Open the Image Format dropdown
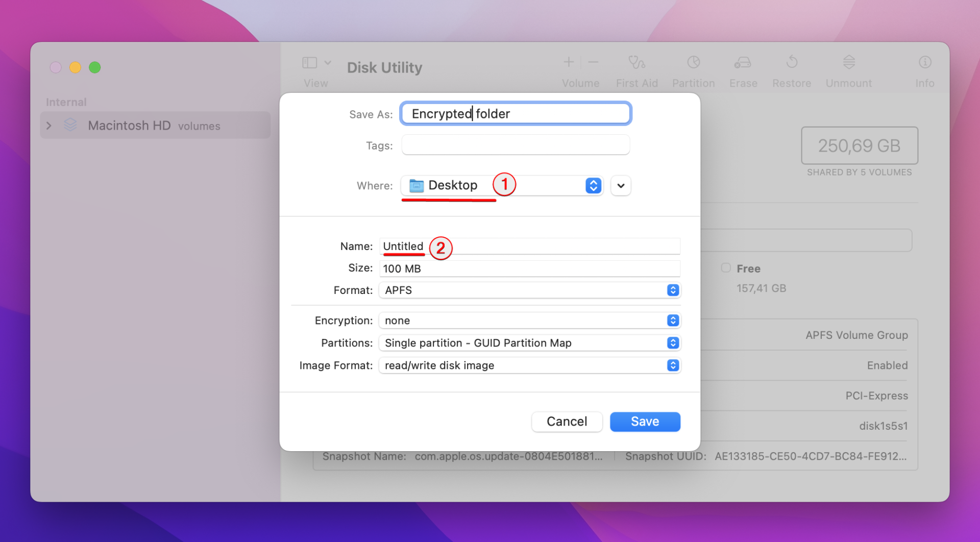Screen dimensions: 980x542 point(673,365)
